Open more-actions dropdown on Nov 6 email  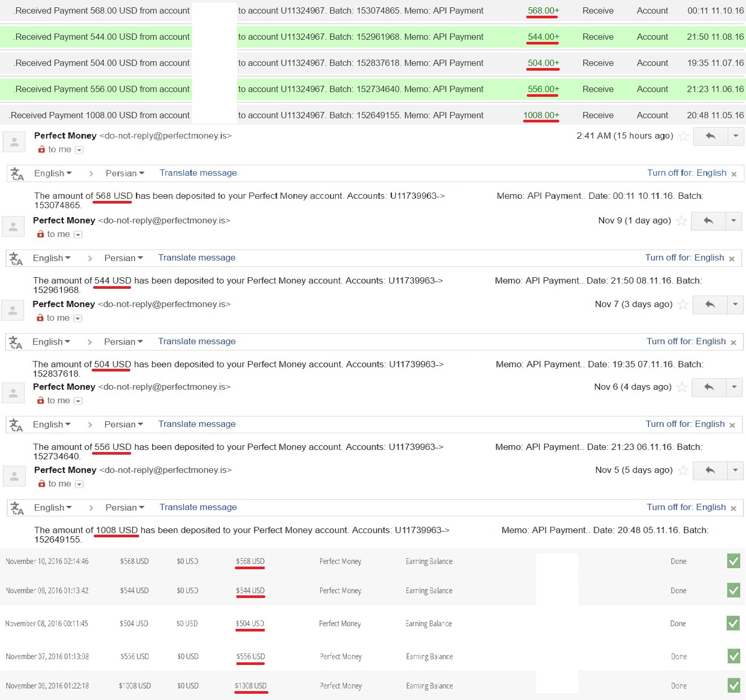(734, 387)
